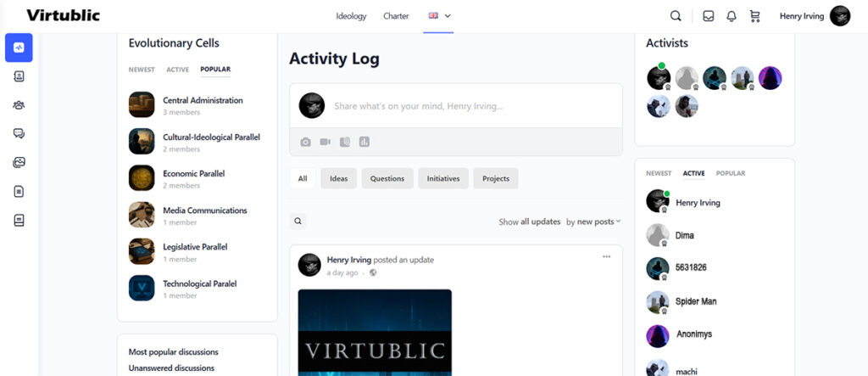
Task: Open notifications bell in header
Action: pyautogui.click(x=732, y=16)
